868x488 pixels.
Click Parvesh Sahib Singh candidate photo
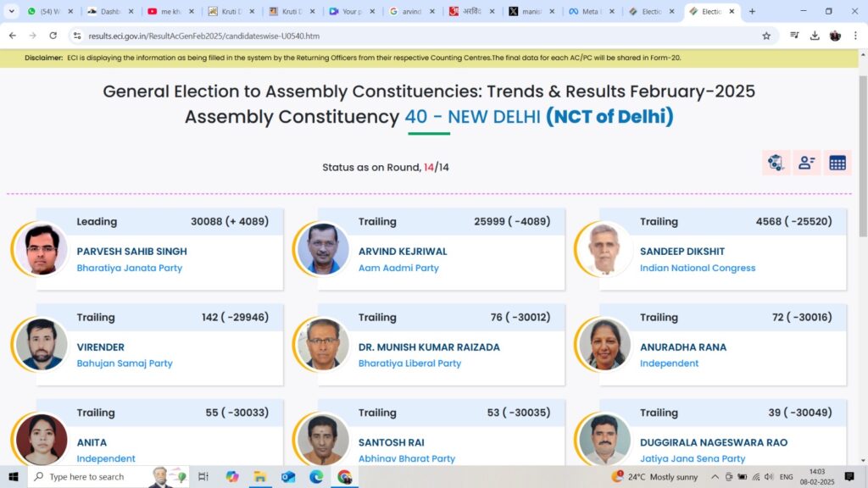coord(42,249)
